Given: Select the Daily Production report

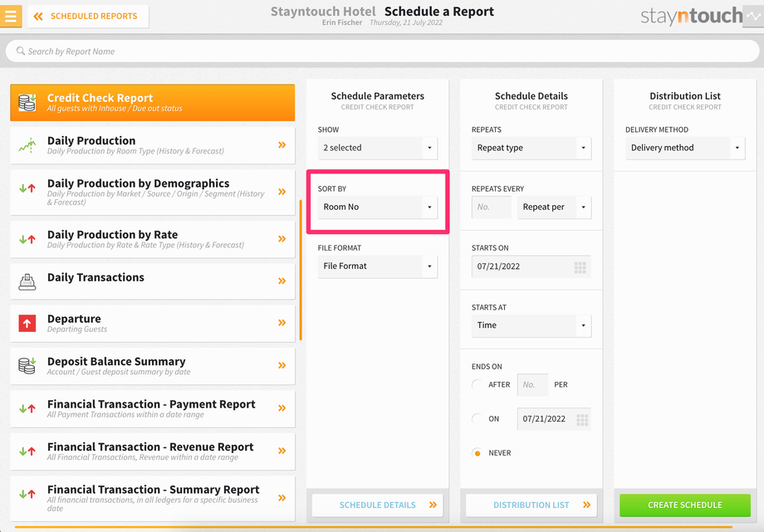Looking at the screenshot, I should (x=153, y=145).
